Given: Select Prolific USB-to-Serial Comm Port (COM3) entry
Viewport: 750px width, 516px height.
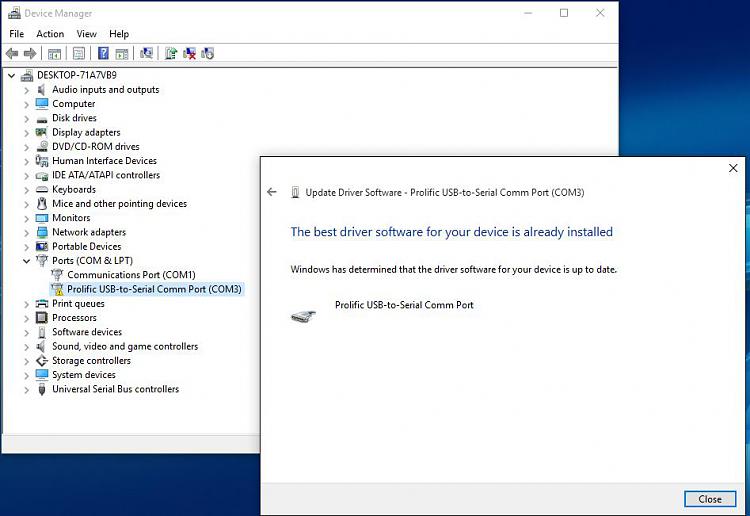Looking at the screenshot, I should coord(154,289).
